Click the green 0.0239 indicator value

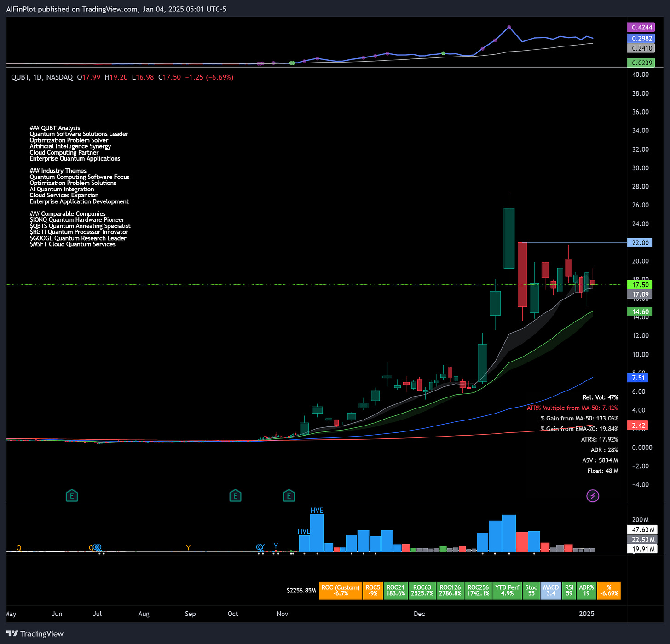641,63
